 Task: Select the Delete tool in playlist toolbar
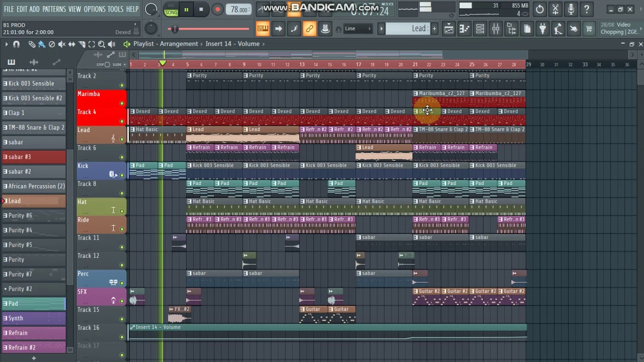point(51,44)
